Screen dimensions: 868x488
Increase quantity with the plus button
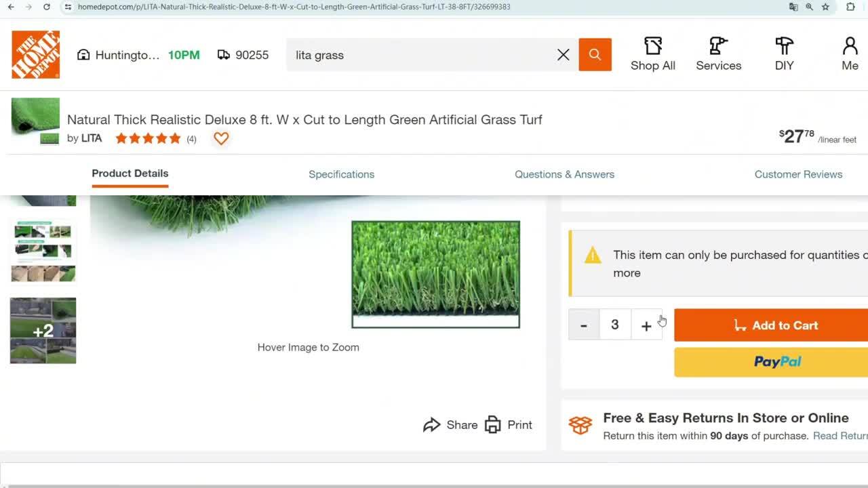click(x=646, y=325)
